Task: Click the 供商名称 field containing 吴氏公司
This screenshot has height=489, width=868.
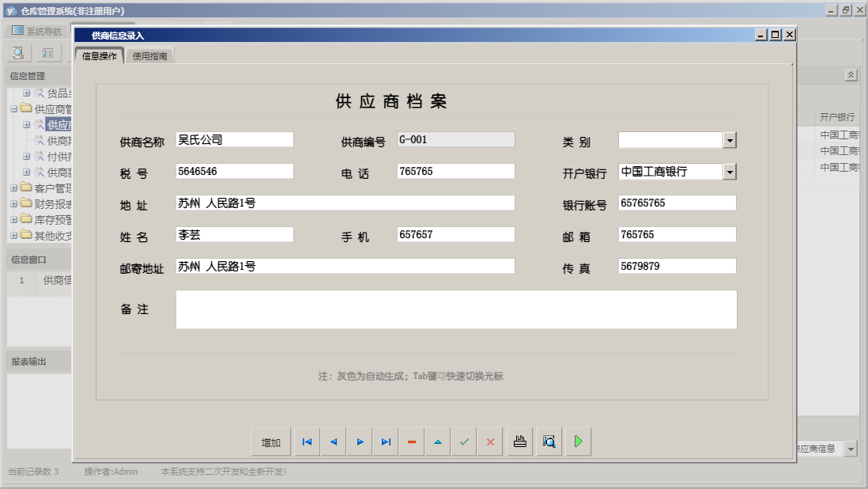Action: (235, 140)
